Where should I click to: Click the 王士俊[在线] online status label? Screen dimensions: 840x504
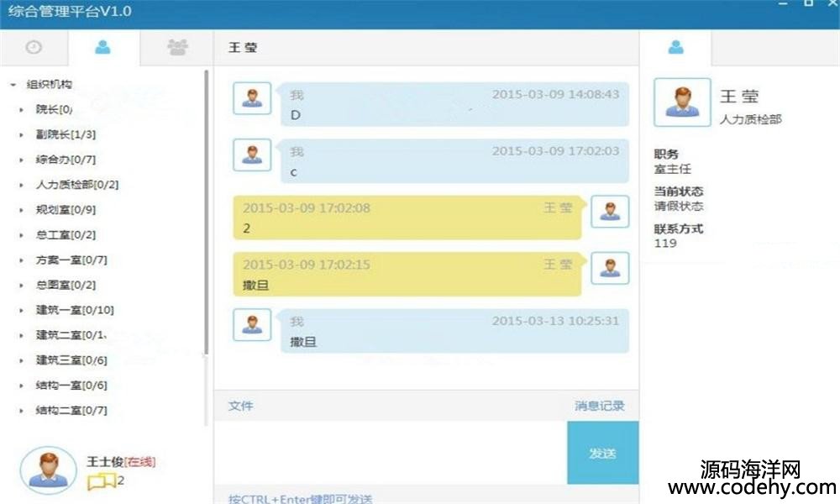pyautogui.click(x=139, y=462)
